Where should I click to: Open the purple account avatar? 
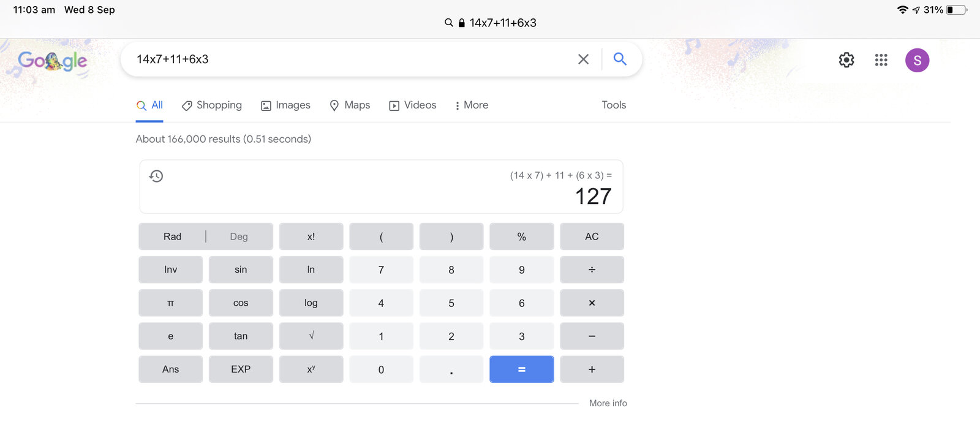pos(917,60)
